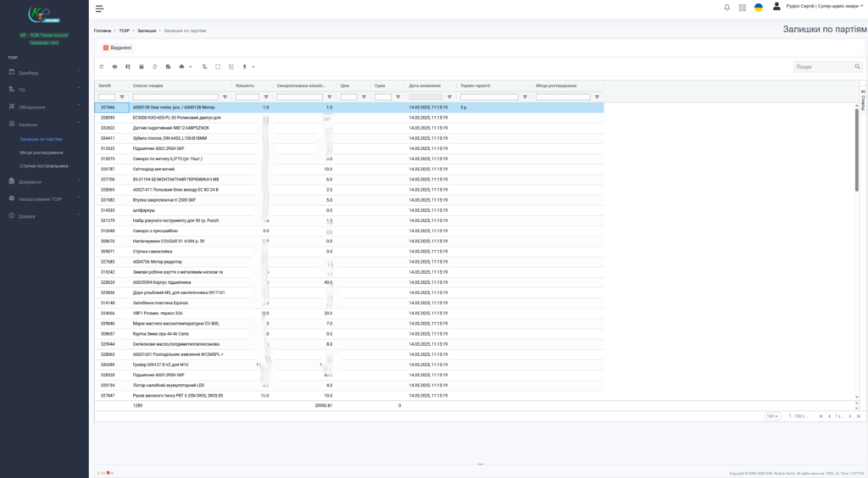This screenshot has height=478, width=868.
Task: Click the select-all dashed square icon
Action: [218, 66]
